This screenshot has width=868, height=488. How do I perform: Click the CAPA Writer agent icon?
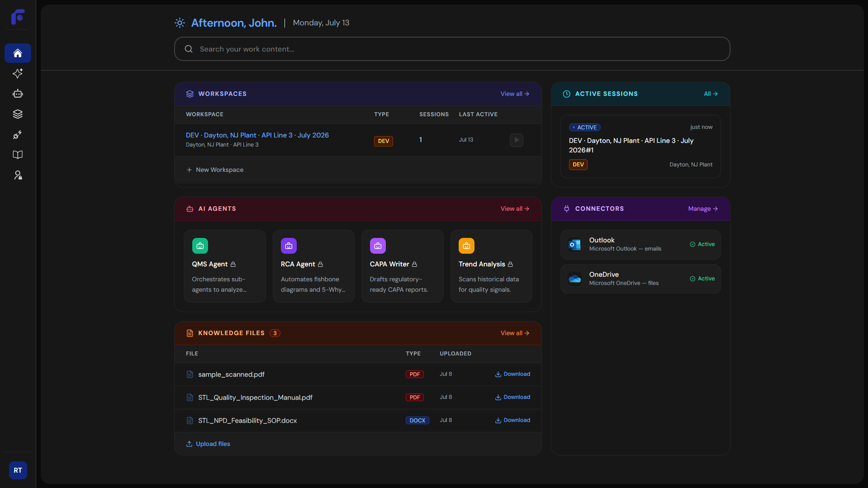(378, 246)
